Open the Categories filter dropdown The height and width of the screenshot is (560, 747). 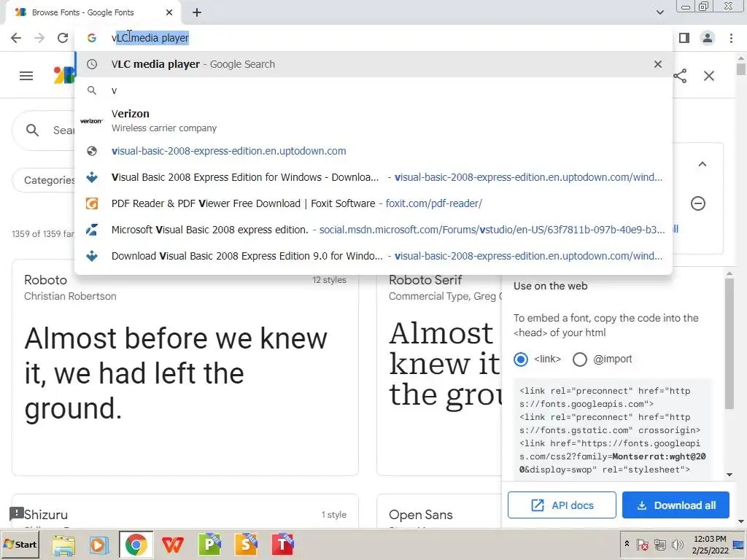tap(44, 180)
